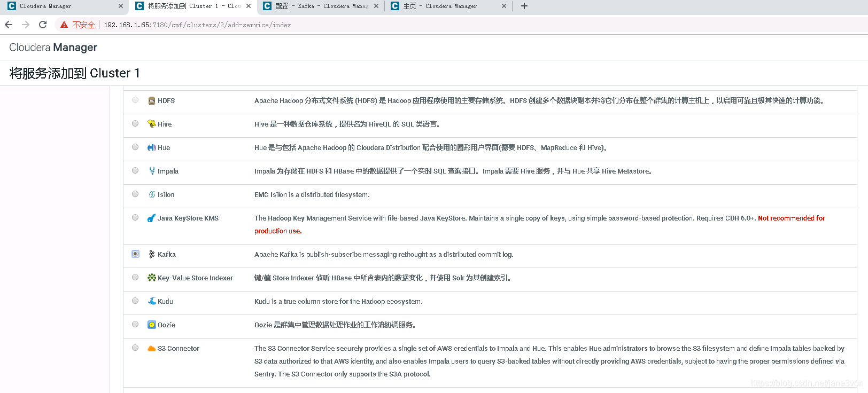This screenshot has height=393, width=868.
Task: Click the EMC Isilon description text
Action: 312,194
